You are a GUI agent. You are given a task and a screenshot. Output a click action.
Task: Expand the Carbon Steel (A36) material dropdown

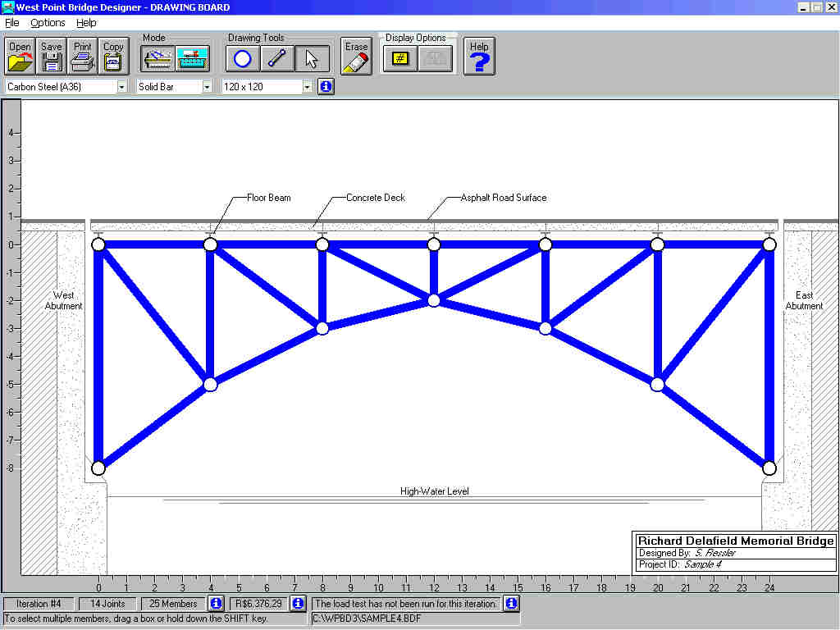pos(122,86)
